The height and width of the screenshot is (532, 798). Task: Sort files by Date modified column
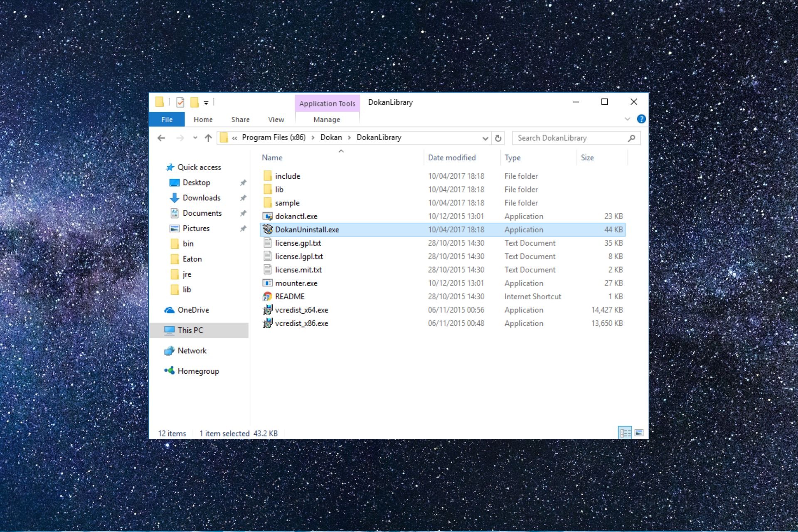point(452,158)
